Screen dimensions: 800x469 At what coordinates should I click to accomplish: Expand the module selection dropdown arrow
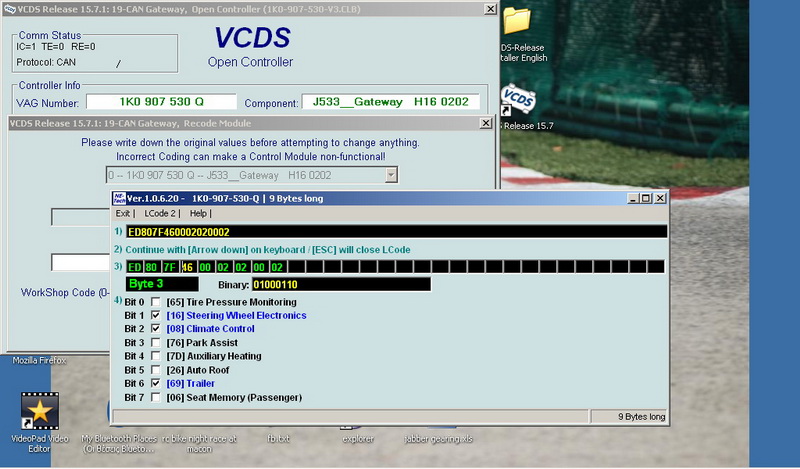[x=391, y=175]
